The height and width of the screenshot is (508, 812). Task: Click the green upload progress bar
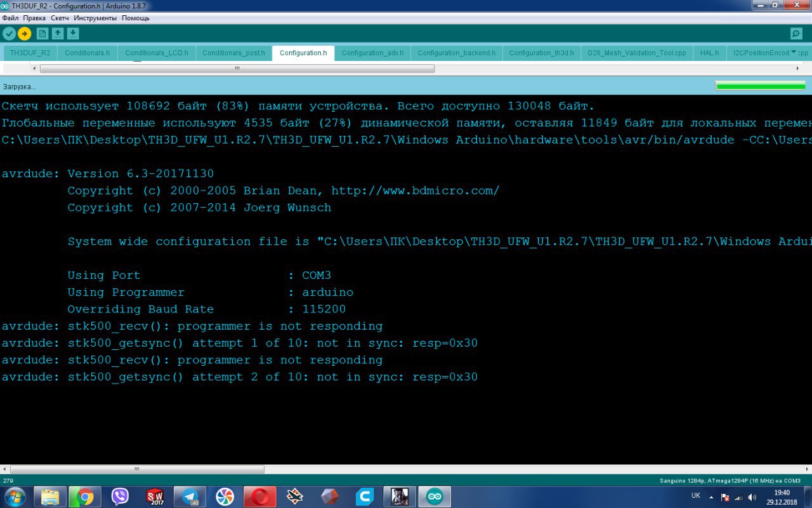coord(760,86)
